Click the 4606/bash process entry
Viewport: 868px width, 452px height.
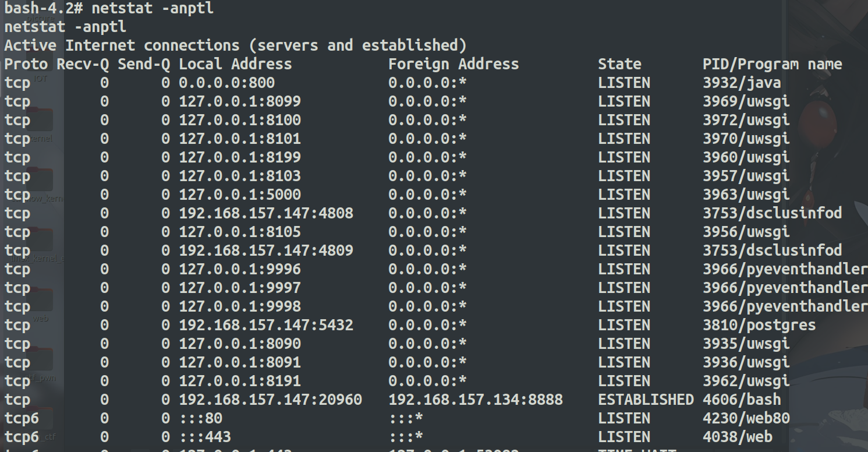[x=741, y=400]
